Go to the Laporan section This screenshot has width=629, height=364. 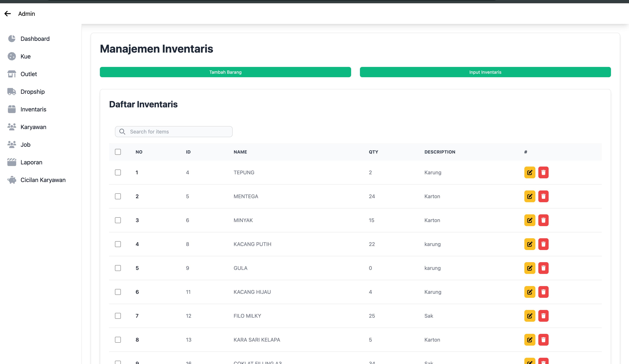point(31,162)
